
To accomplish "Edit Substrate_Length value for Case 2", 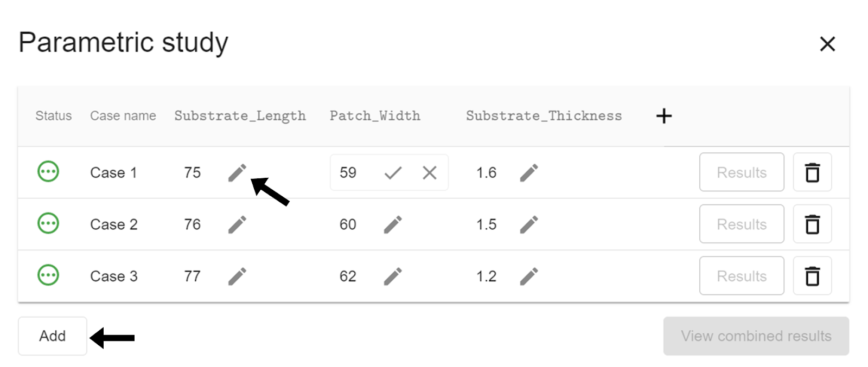I will click(237, 224).
